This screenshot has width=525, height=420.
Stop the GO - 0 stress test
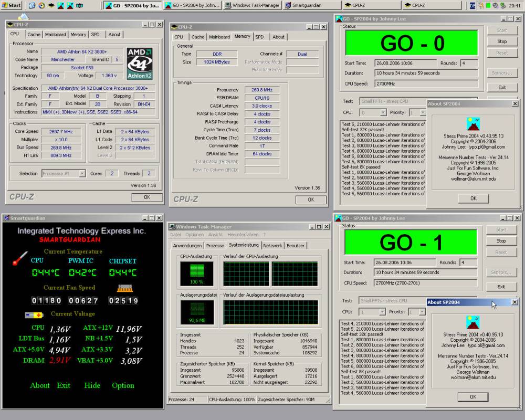tap(502, 41)
